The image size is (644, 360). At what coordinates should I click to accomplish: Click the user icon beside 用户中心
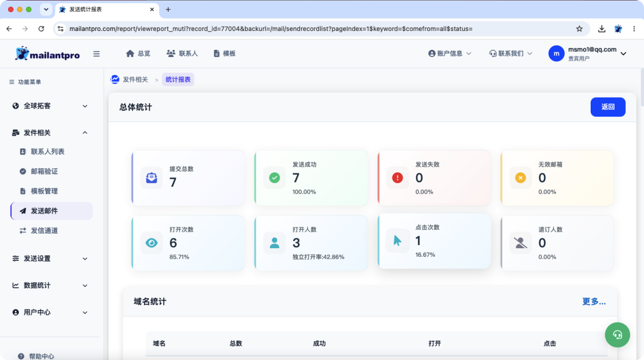click(x=16, y=312)
